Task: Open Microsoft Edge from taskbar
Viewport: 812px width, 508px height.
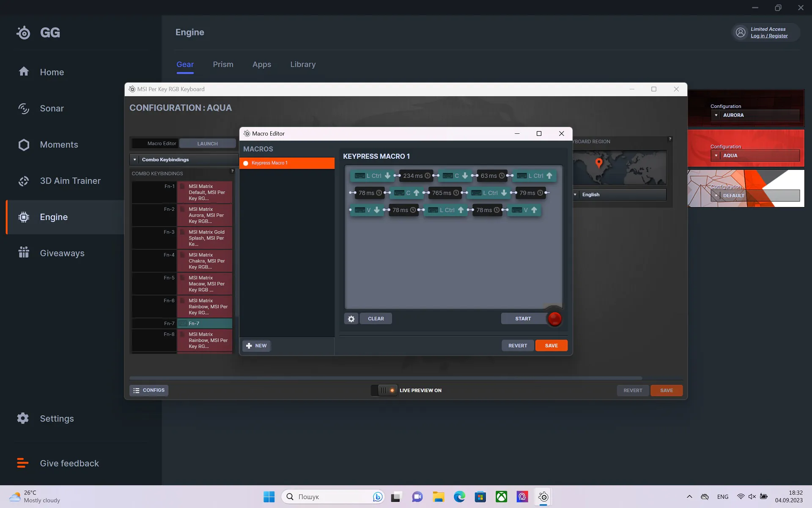Action: [459, 497]
